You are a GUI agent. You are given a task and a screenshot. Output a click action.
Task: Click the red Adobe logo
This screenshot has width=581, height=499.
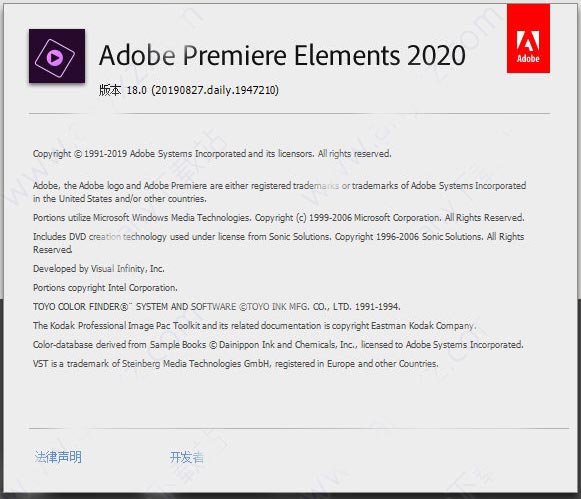[528, 39]
